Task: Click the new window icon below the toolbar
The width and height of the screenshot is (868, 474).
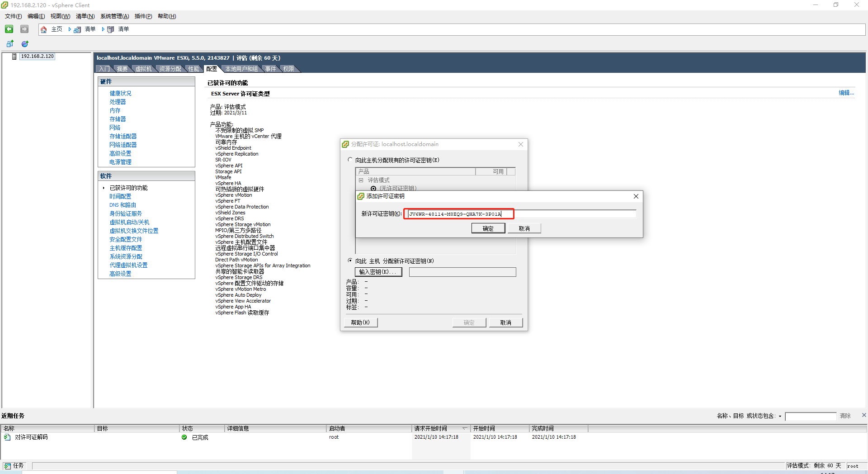Action: coord(9,43)
